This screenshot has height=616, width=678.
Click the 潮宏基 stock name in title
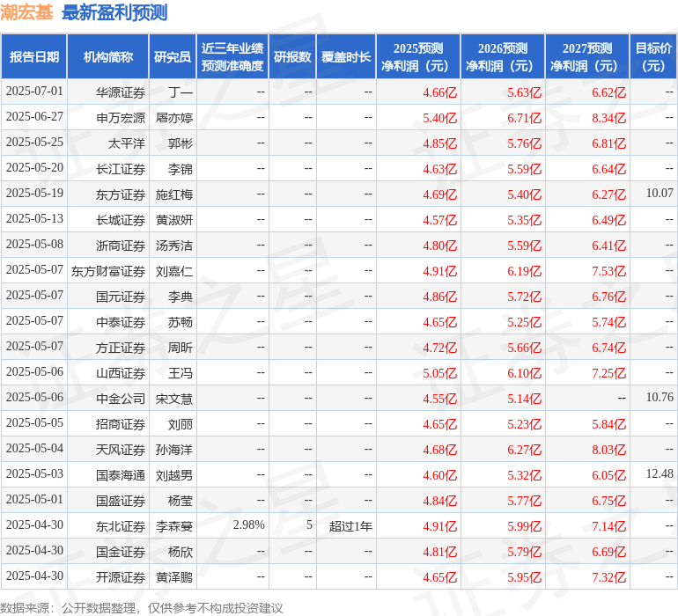tap(26, 12)
